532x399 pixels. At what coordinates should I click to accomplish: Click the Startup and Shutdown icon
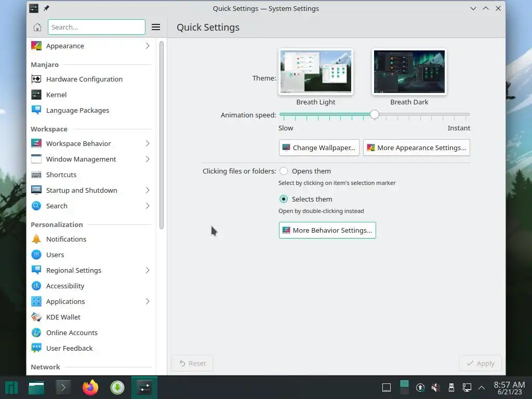[x=36, y=190]
